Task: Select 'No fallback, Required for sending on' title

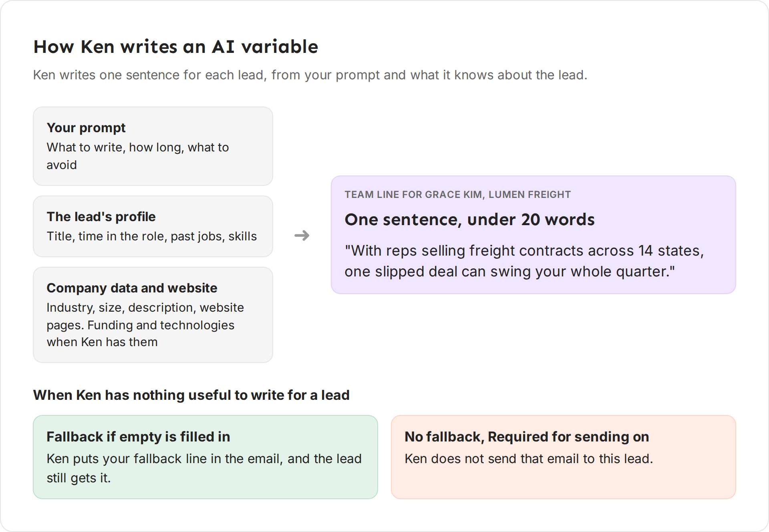Action: 527,437
